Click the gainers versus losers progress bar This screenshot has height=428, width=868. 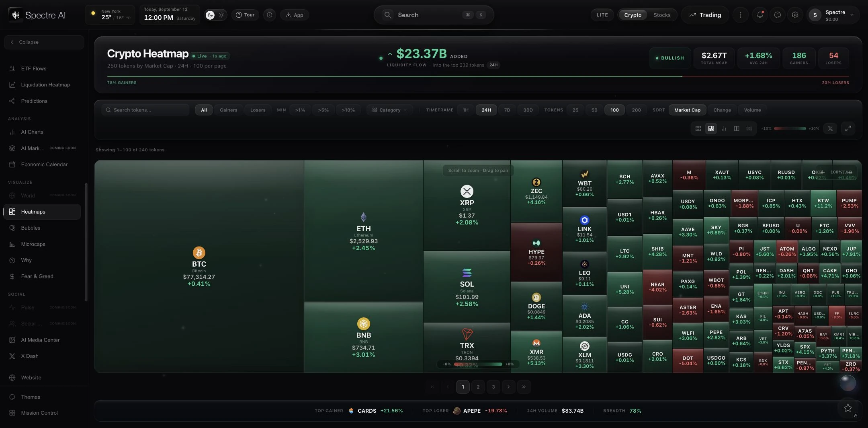pyautogui.click(x=478, y=76)
